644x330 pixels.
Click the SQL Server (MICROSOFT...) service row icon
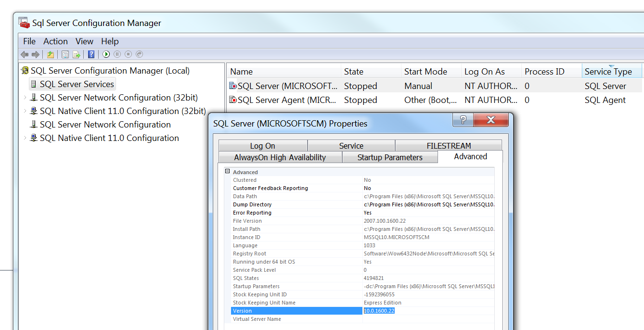tap(233, 86)
